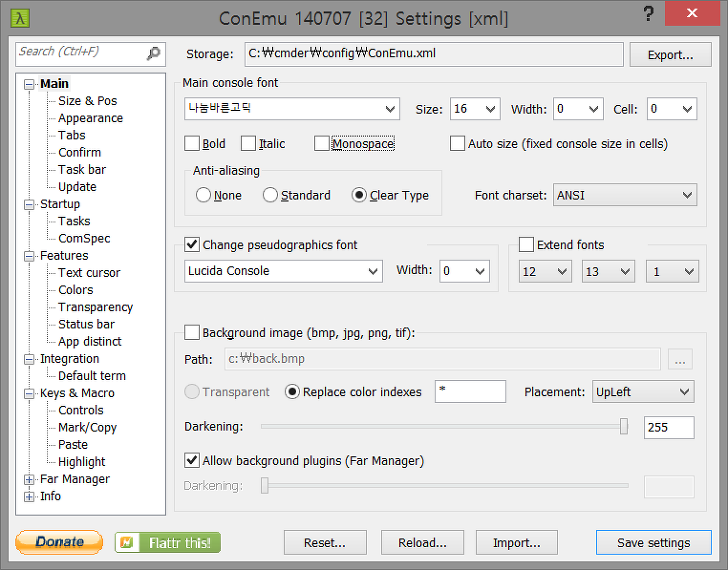
Task: Select Standard anti-aliasing
Action: (270, 195)
